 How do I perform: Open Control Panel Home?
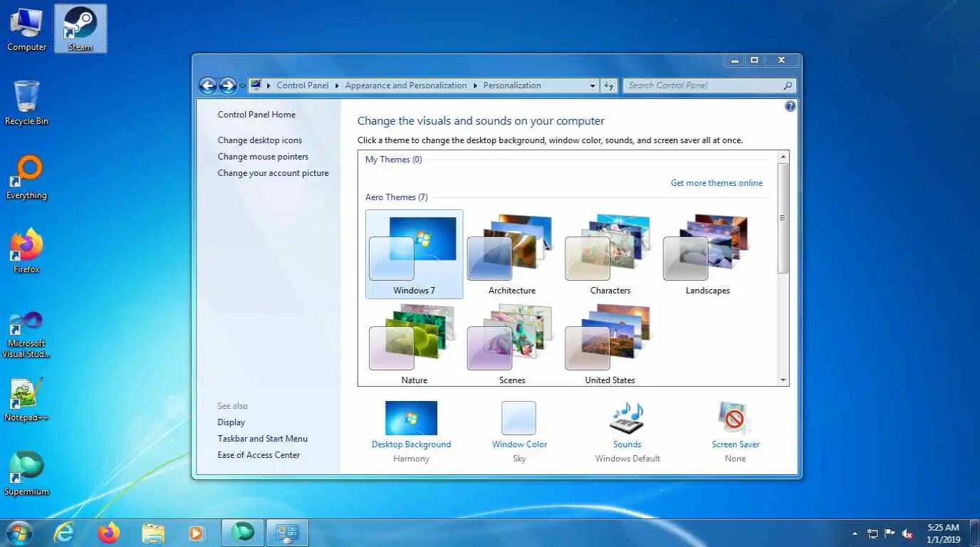[256, 114]
